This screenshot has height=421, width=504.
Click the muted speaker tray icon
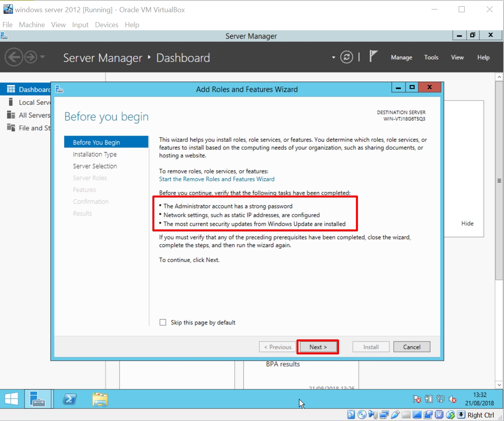pyautogui.click(x=452, y=399)
